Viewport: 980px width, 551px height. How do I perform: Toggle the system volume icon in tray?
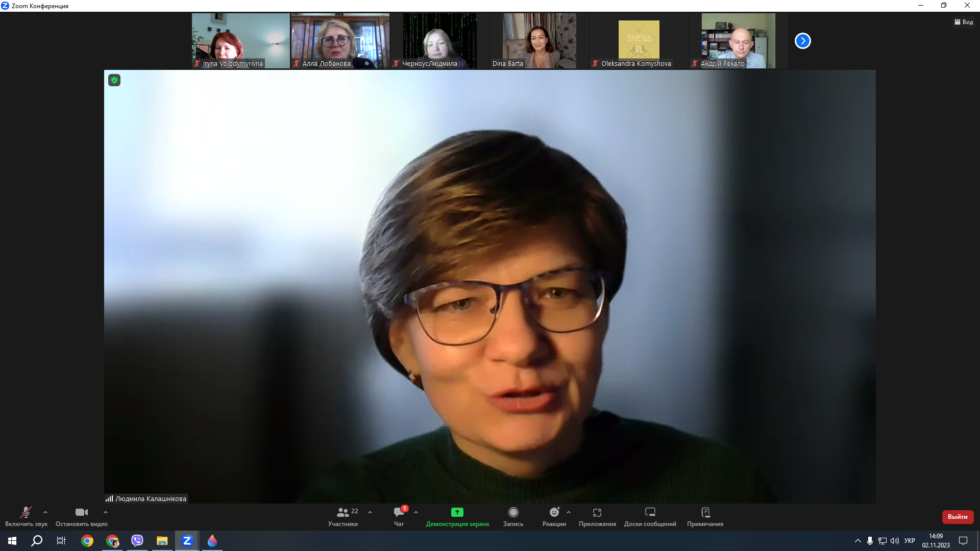tap(894, 541)
